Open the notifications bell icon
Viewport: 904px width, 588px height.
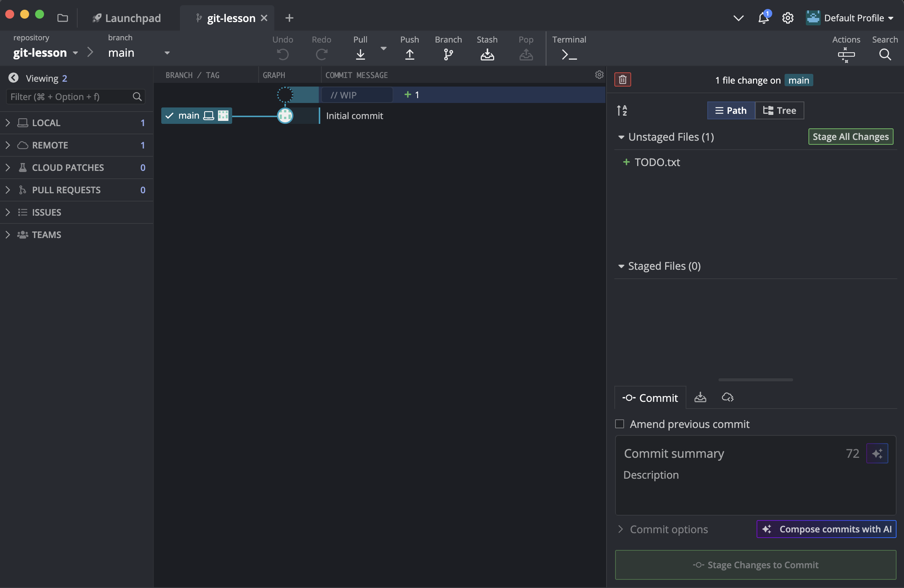pos(763,18)
